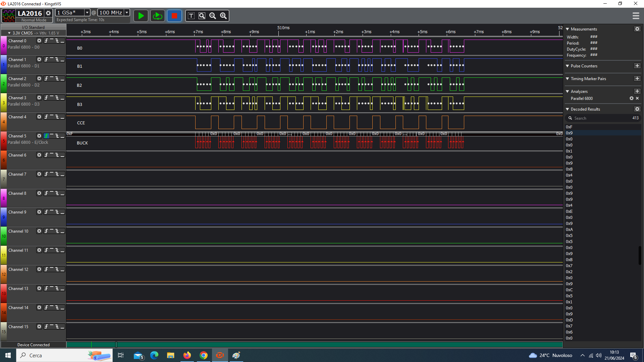
Task: Open Channel 15 settings gear
Action: (x=39, y=326)
